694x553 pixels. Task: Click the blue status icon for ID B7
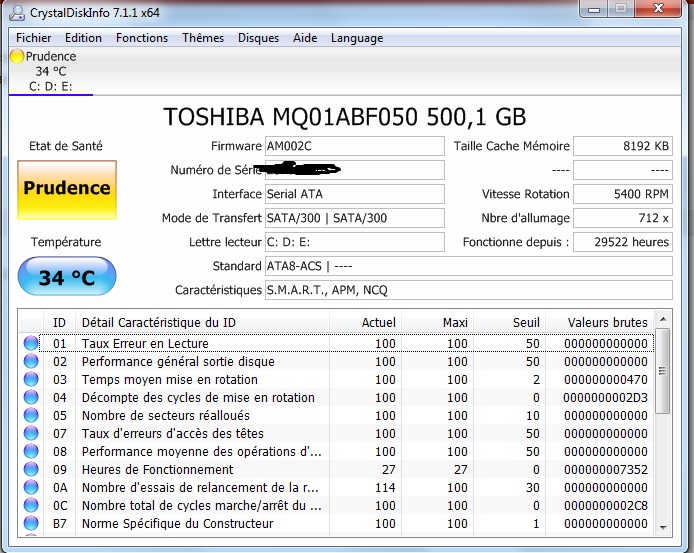point(31,523)
